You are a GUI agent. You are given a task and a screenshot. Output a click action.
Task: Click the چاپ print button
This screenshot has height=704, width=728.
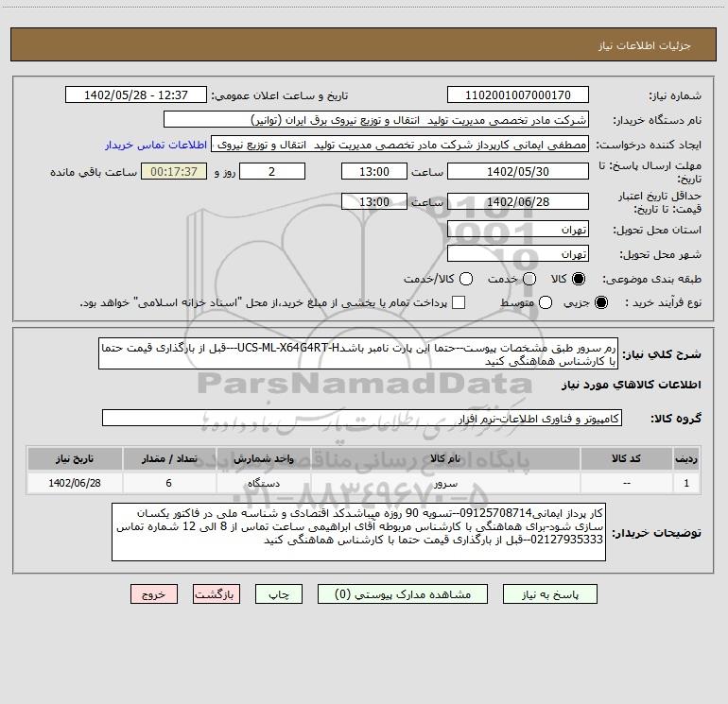[x=279, y=594]
